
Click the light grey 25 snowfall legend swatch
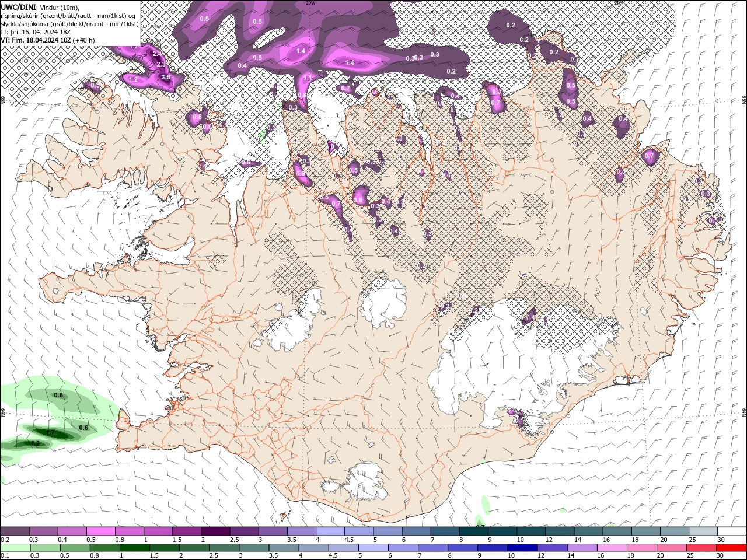[703, 531]
